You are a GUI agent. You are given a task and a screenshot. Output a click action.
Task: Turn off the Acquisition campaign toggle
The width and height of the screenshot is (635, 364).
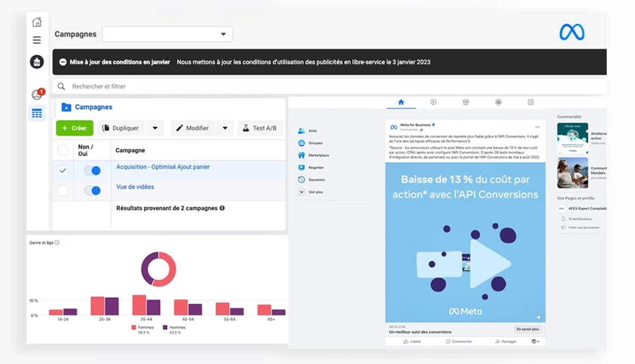[93, 171]
